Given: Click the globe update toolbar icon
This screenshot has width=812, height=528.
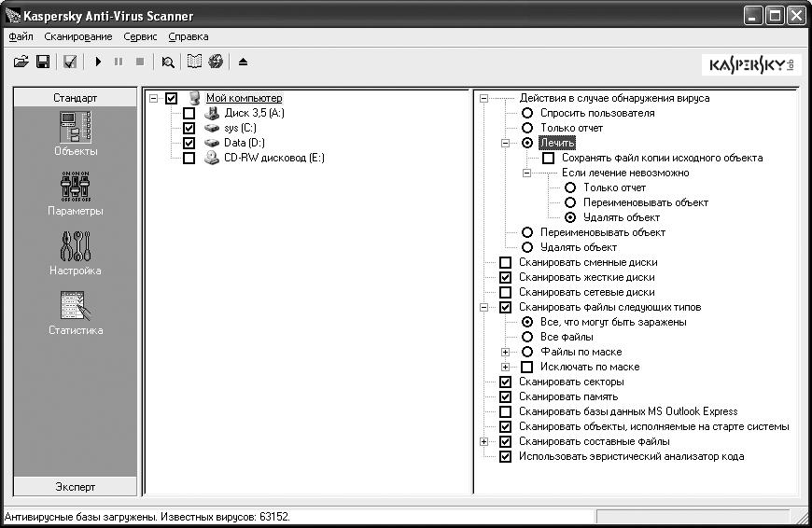Looking at the screenshot, I should pos(216,62).
